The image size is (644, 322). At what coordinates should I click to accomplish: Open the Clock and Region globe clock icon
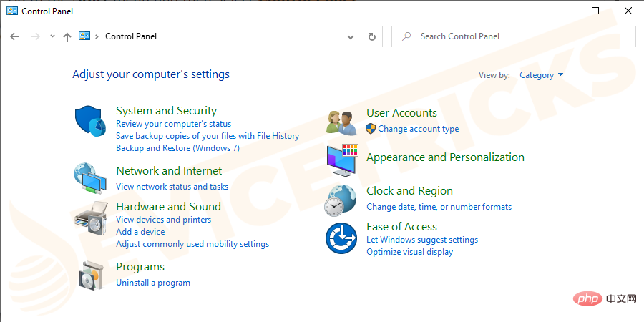click(x=340, y=200)
